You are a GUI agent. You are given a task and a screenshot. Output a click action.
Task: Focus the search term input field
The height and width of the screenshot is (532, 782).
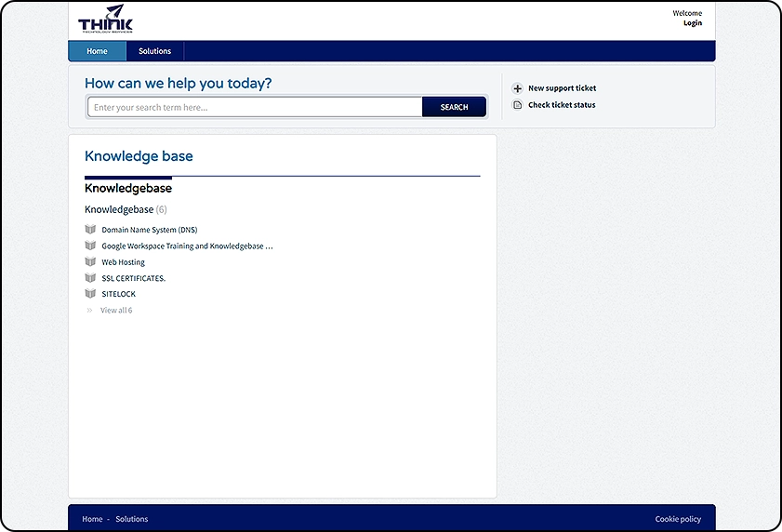(256, 107)
